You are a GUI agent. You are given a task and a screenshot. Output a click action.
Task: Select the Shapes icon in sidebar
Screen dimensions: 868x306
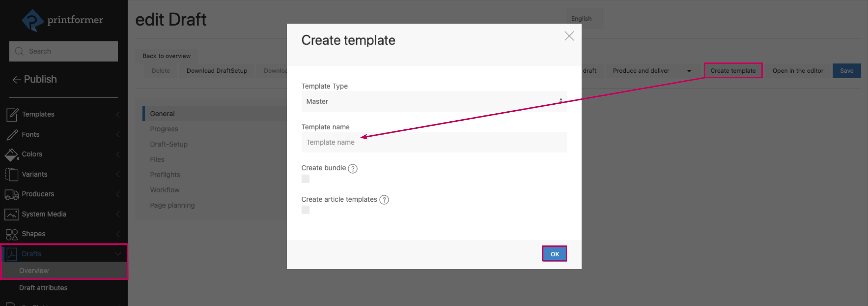(11, 234)
